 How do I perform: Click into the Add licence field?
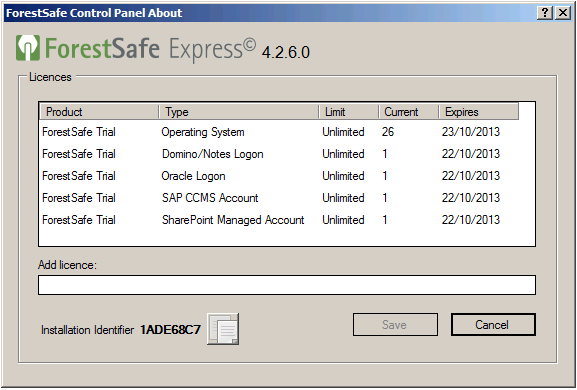pyautogui.click(x=287, y=285)
